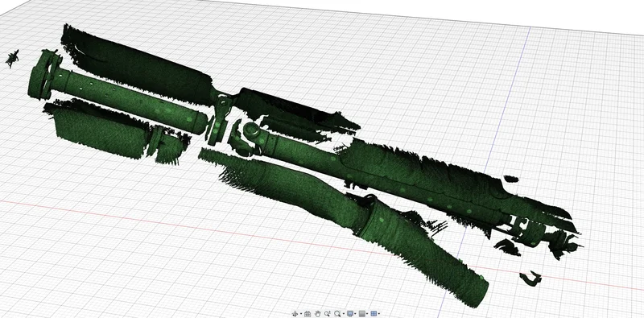The width and height of the screenshot is (644, 318).
Task: Open the Orbit type dropdown arrow
Action: (301, 314)
